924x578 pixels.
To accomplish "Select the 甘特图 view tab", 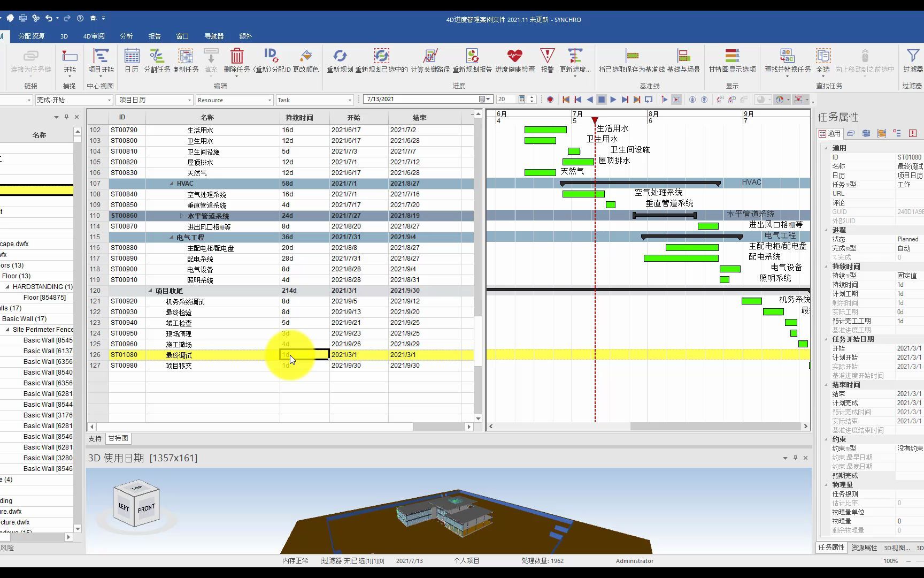I will (118, 438).
